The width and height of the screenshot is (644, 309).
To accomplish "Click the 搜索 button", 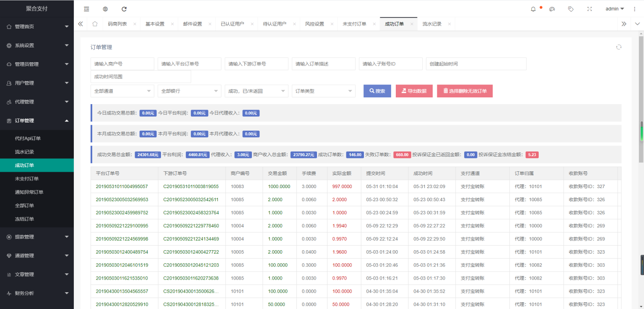I will (x=377, y=91).
